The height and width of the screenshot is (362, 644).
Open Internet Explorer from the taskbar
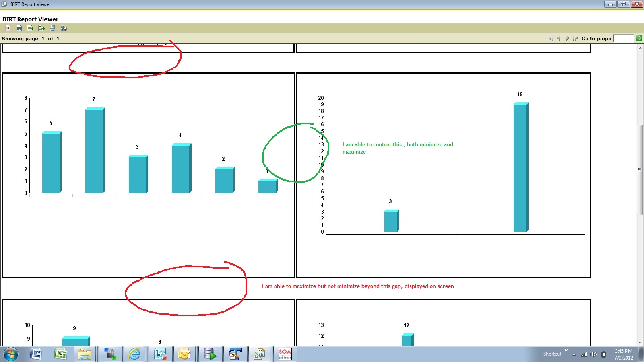click(134, 354)
